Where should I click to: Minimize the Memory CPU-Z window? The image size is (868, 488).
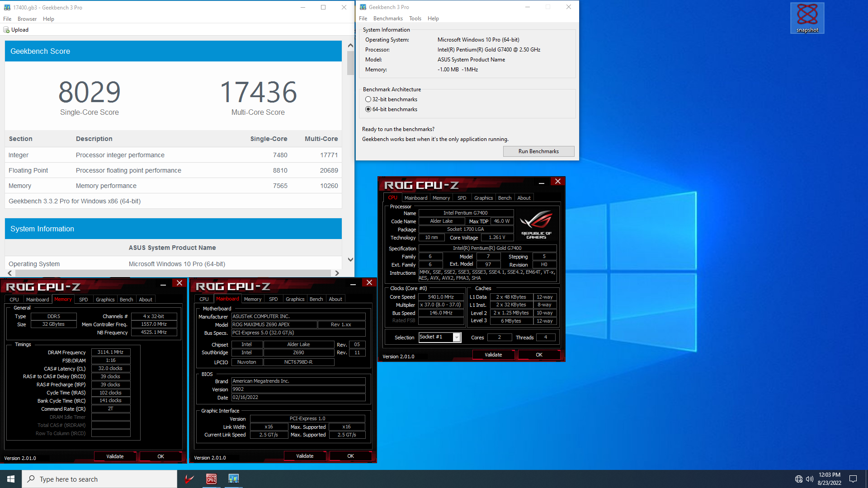tap(163, 283)
